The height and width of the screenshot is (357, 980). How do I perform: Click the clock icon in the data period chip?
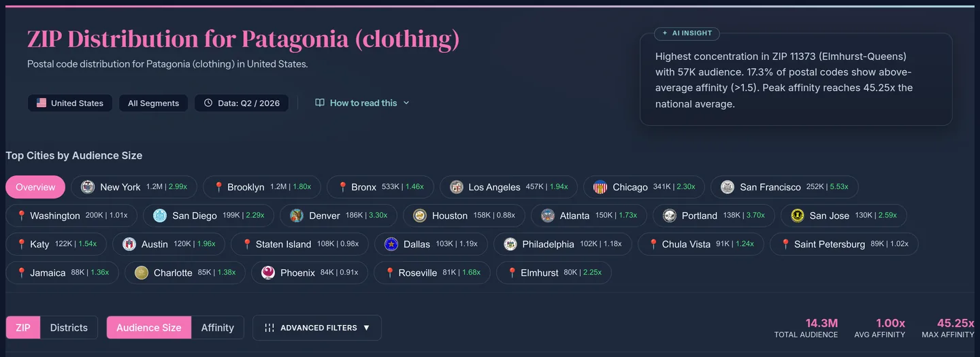(208, 103)
